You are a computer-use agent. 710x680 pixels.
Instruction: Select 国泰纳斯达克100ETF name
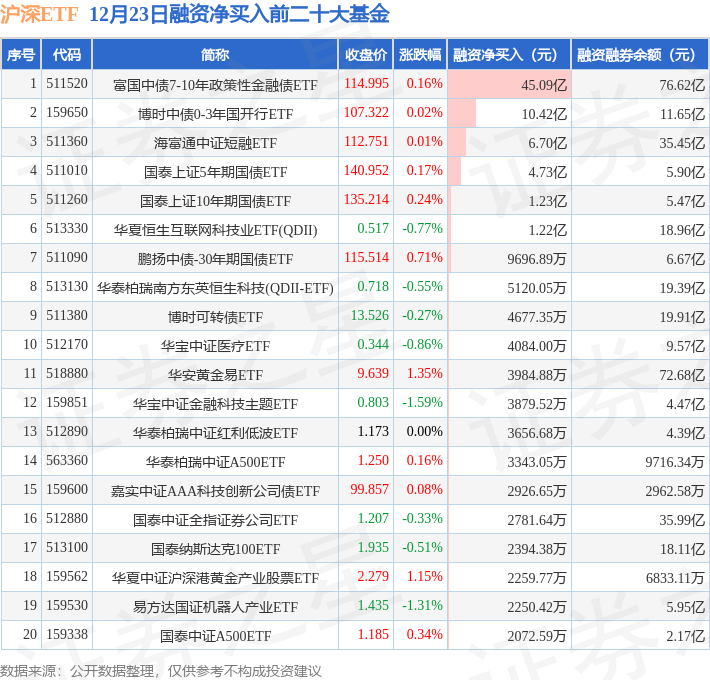point(215,549)
